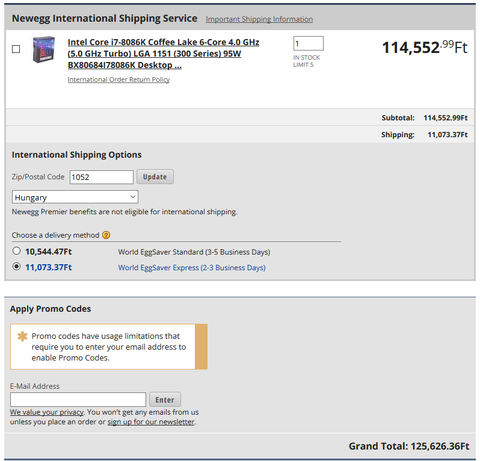This screenshot has height=461, width=480.
Task: Click World EggSaver Standard (3-5 Business Days) label
Action: click(194, 252)
